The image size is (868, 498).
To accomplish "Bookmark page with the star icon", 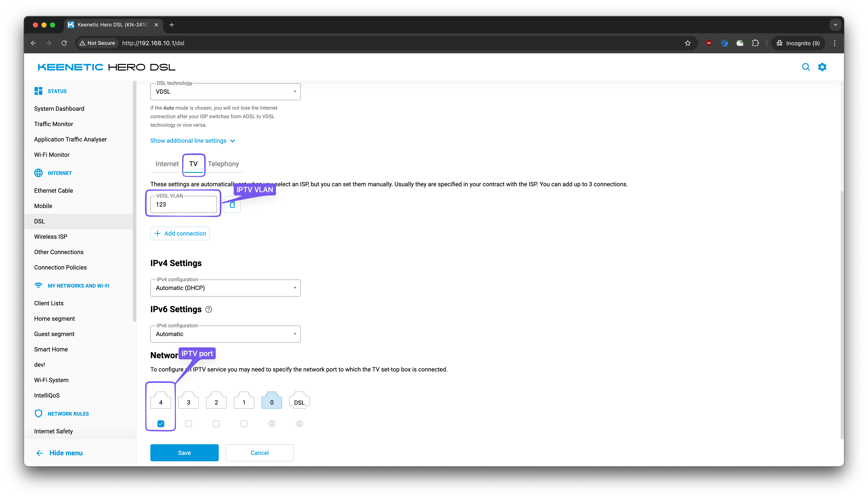I will click(x=688, y=43).
